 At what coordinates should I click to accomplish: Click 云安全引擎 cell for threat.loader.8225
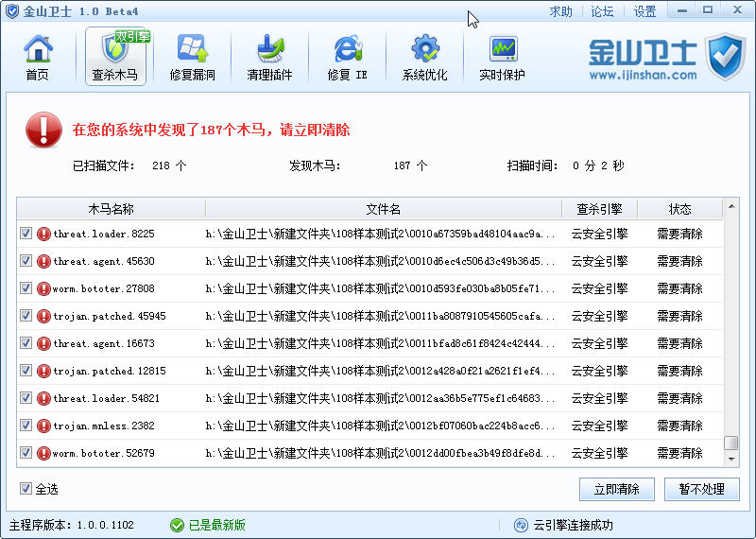pyautogui.click(x=600, y=234)
